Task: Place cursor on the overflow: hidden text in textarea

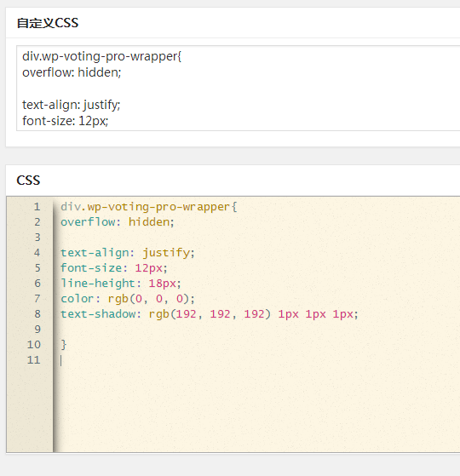Action: pyautogui.click(x=72, y=72)
